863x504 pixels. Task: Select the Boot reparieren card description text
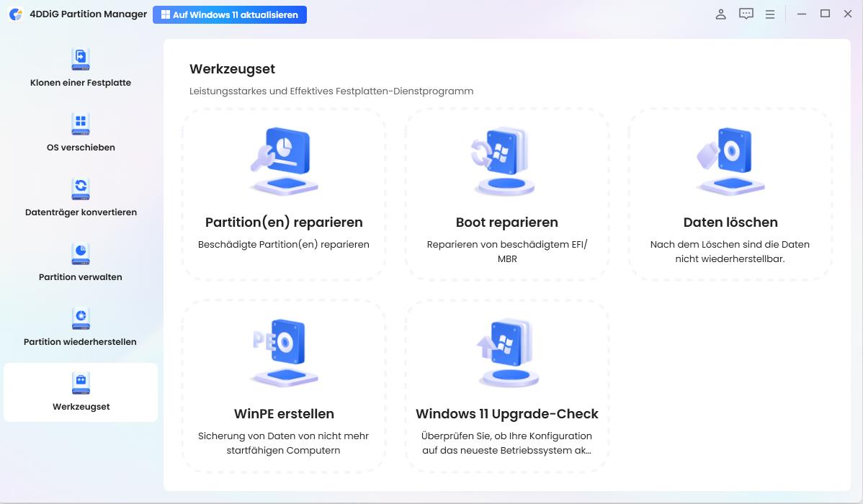(x=506, y=251)
